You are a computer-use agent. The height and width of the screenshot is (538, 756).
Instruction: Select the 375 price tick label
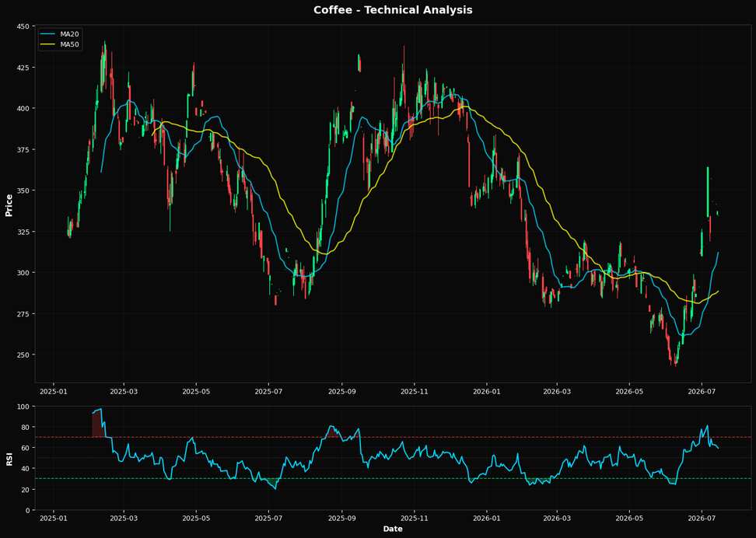click(23, 149)
